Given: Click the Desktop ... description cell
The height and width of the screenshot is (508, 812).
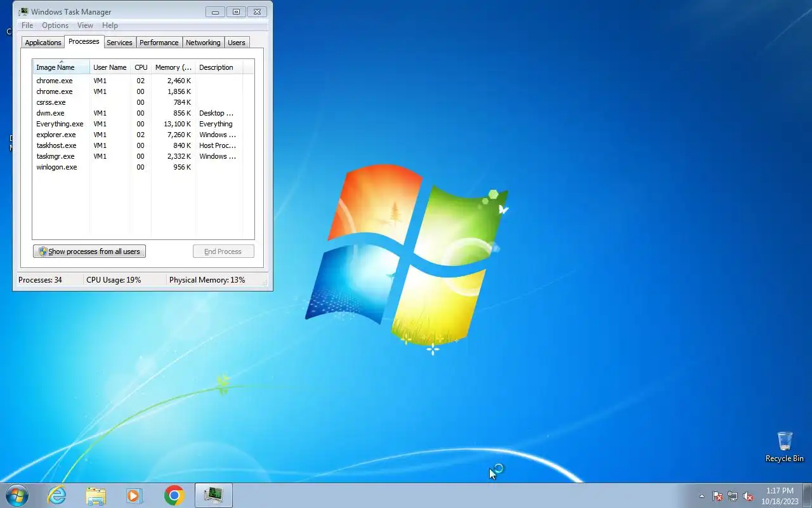Looking at the screenshot, I should (x=216, y=113).
